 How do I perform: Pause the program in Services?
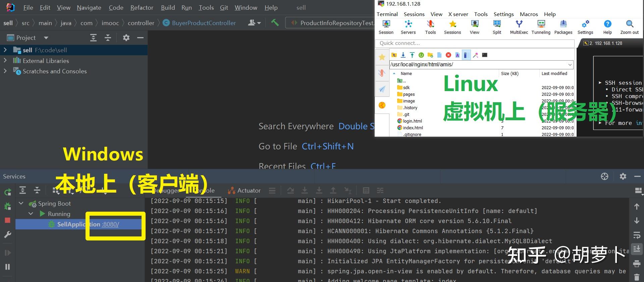click(7, 267)
